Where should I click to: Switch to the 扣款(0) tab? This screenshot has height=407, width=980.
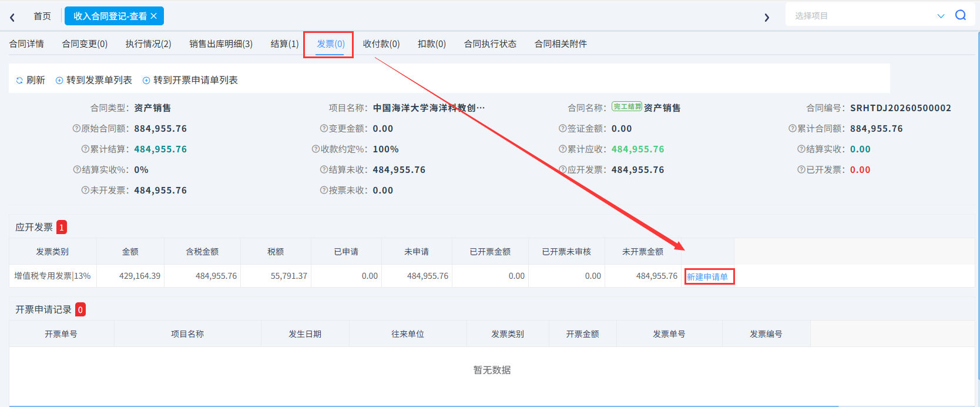pos(432,44)
